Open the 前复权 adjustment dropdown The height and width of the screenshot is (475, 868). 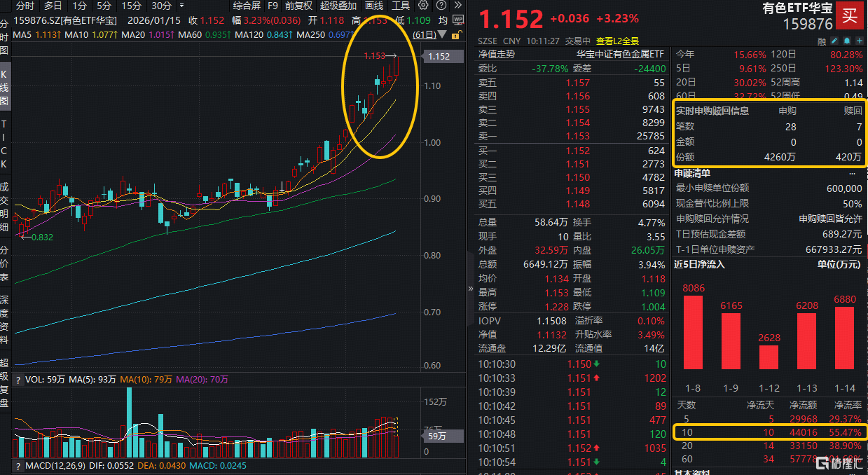pyautogui.click(x=298, y=5)
